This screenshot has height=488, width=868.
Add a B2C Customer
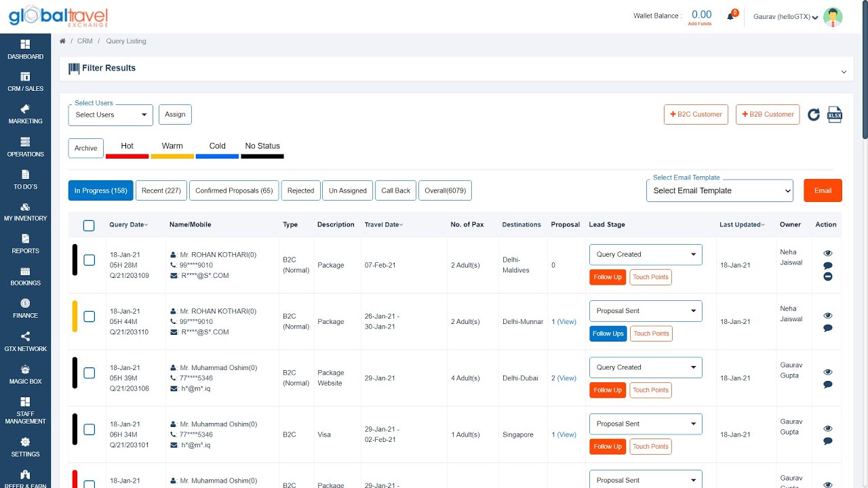click(696, 115)
